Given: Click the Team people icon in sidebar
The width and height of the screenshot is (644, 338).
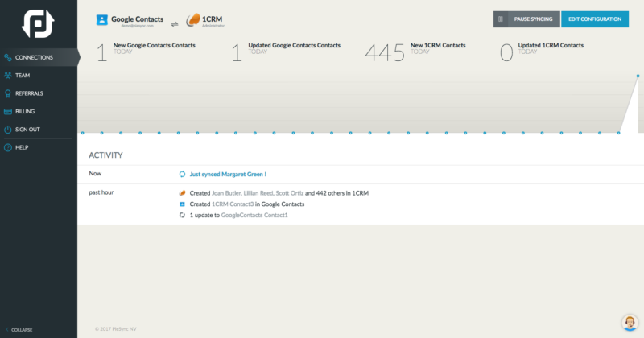Looking at the screenshot, I should coord(7,75).
